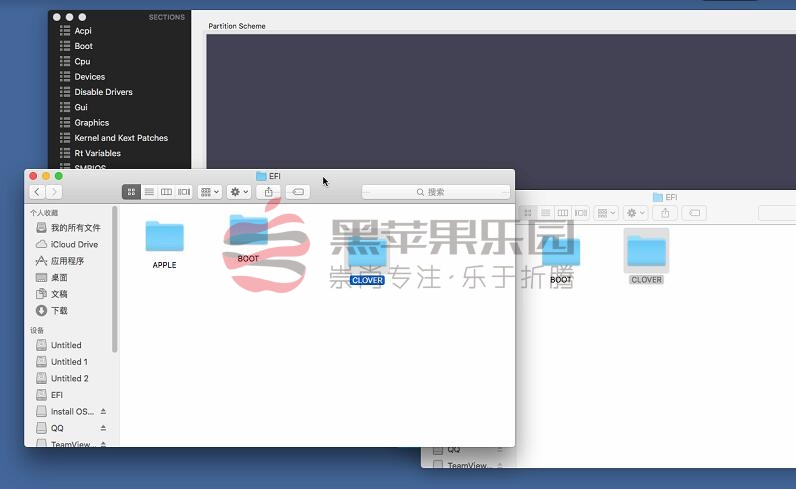Click the search field in front Finder
796x489 pixels.
(x=436, y=192)
